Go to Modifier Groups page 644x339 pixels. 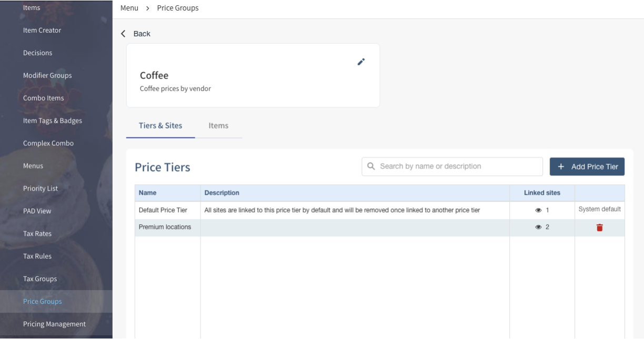(47, 75)
